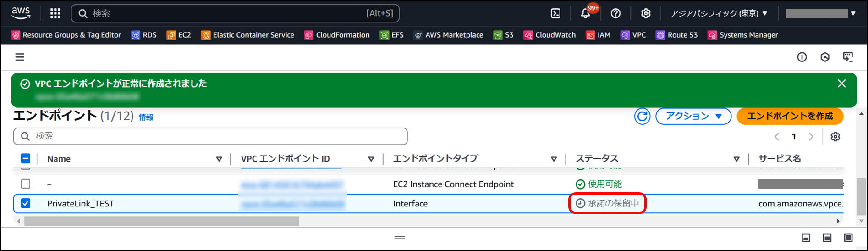Open the IAM shortcut
868x251 pixels.
point(598,35)
